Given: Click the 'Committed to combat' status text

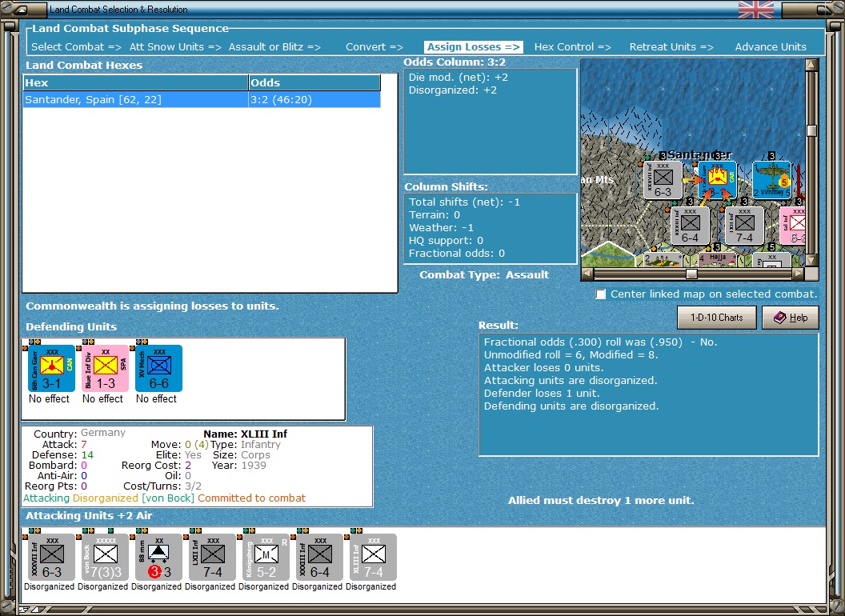Looking at the screenshot, I should (x=252, y=498).
